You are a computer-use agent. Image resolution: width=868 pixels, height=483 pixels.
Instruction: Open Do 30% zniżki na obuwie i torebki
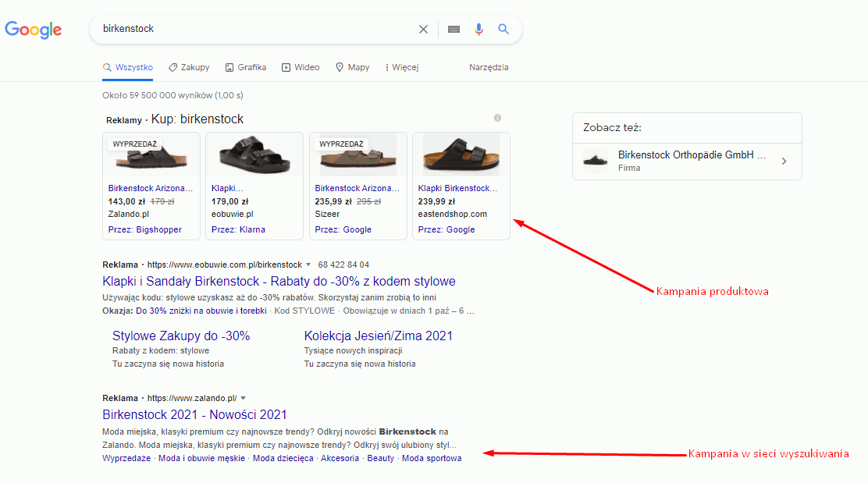(201, 311)
